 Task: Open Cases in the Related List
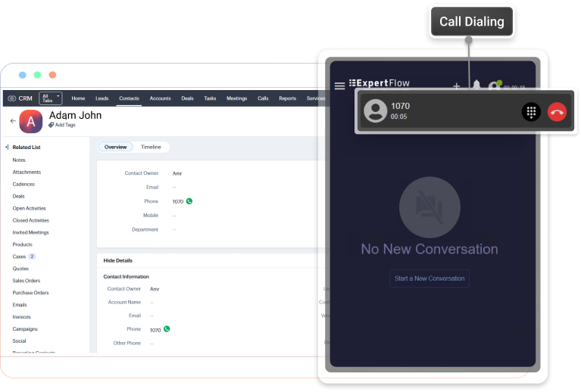point(19,257)
